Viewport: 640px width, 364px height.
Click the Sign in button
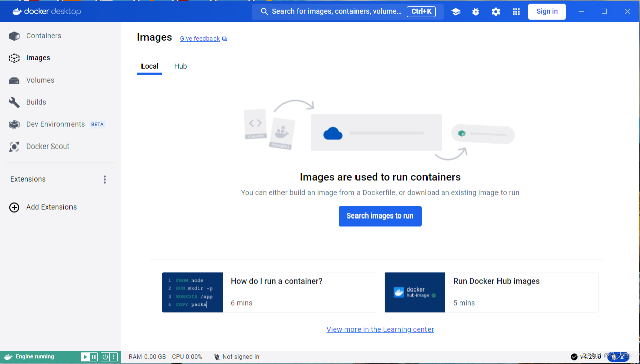[x=547, y=11]
